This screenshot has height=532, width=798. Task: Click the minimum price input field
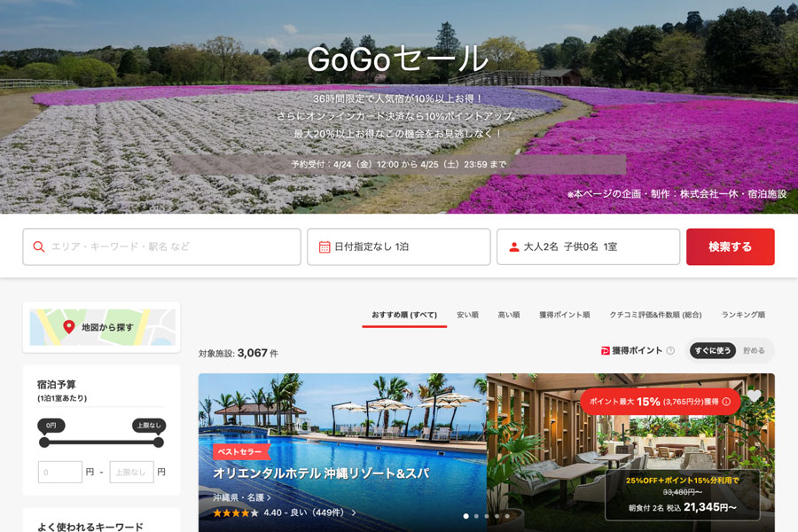[60, 472]
